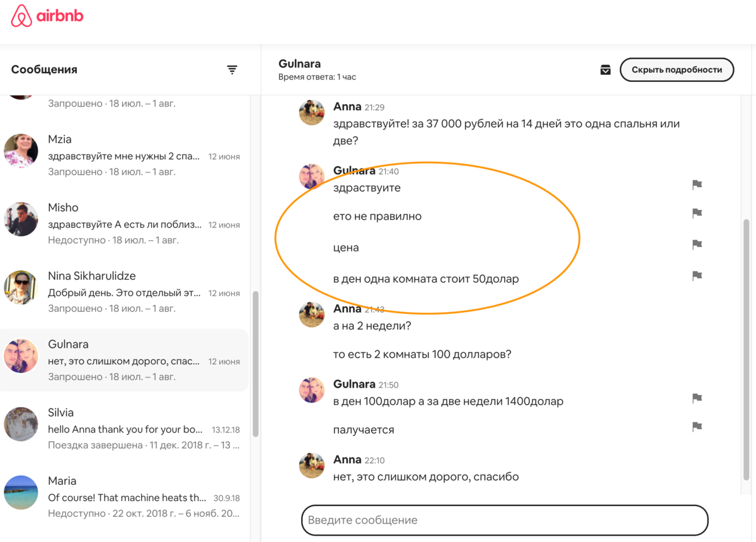Click Anna's avatar at 21:29 message
This screenshot has width=756, height=542.
pos(311,112)
